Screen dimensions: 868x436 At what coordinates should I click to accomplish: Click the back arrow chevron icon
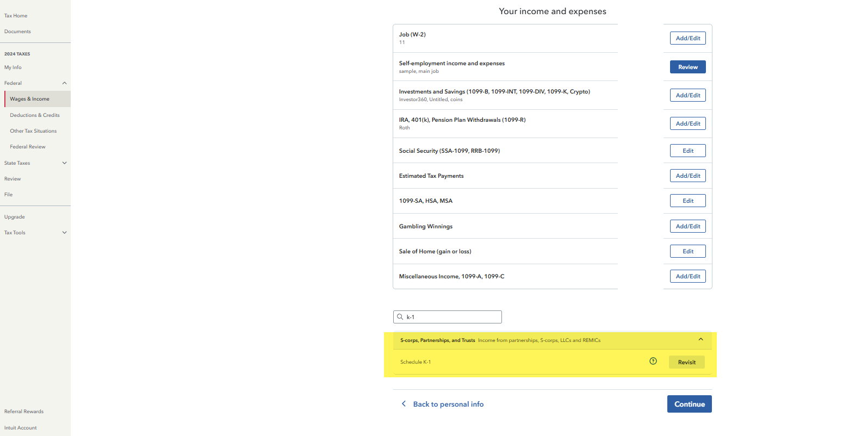[x=404, y=404]
